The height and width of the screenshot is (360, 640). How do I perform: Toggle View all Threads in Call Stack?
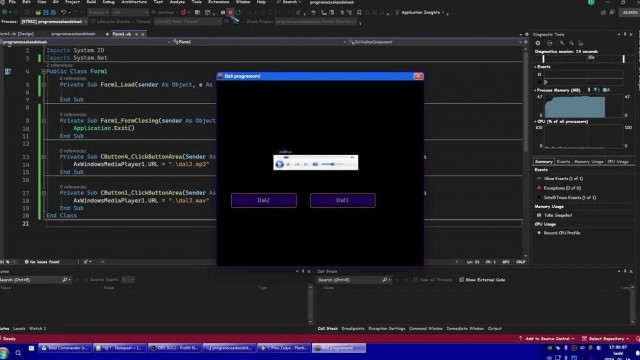coord(433,280)
